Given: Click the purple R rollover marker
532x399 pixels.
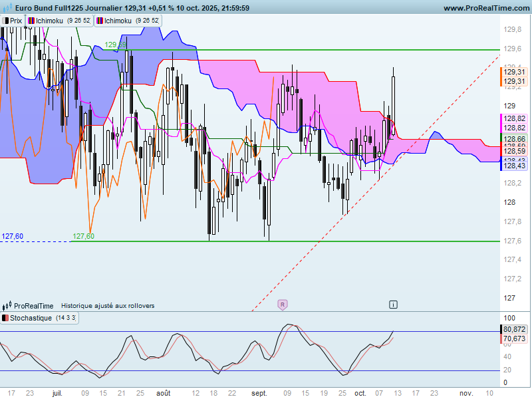Looking at the screenshot, I should coord(282,305).
